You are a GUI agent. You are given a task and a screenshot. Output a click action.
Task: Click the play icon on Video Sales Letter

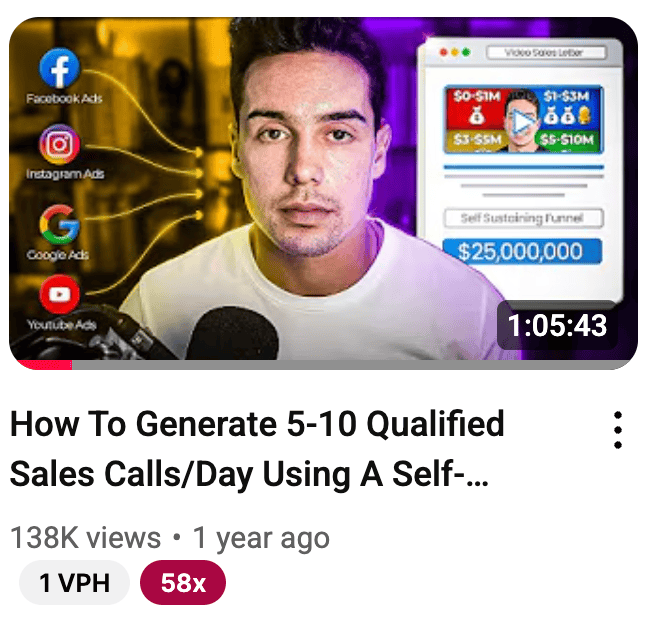coord(522,123)
